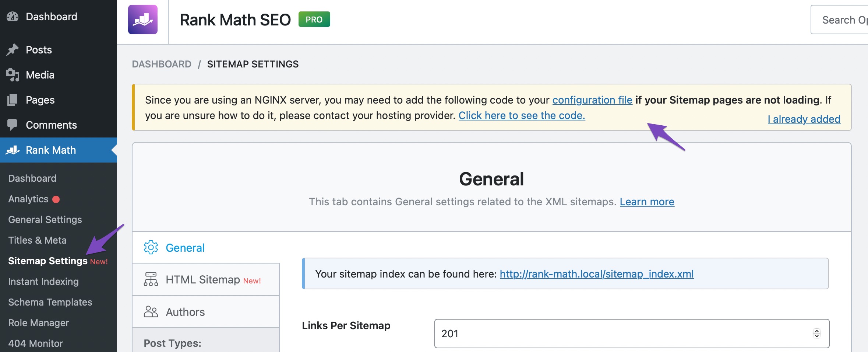Screen dimensions: 868x352
Task: Click 'Click here to see the code' link
Action: coord(522,115)
